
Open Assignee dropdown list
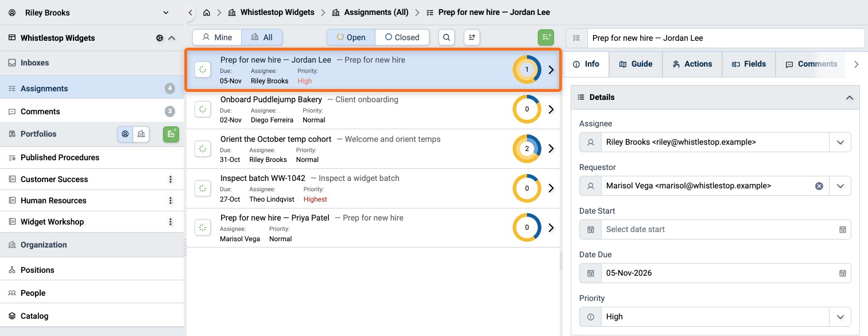click(x=840, y=142)
